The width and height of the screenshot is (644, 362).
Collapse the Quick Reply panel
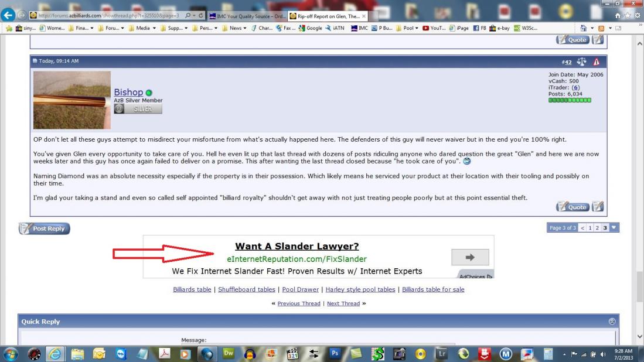pyautogui.click(x=612, y=321)
